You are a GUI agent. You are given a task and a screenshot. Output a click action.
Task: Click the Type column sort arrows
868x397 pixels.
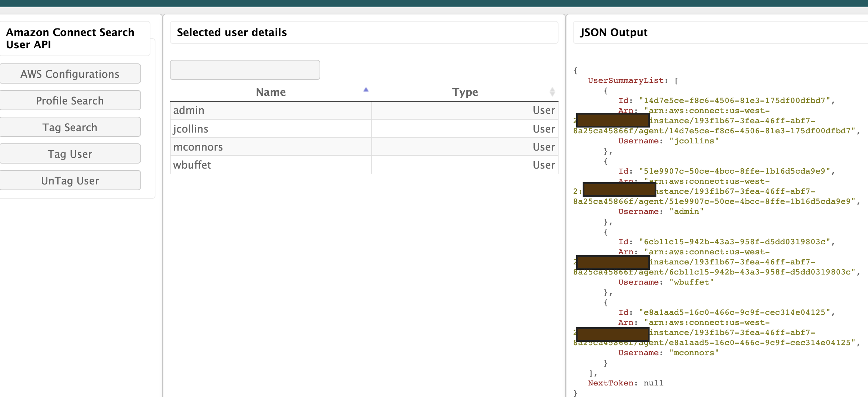(552, 92)
